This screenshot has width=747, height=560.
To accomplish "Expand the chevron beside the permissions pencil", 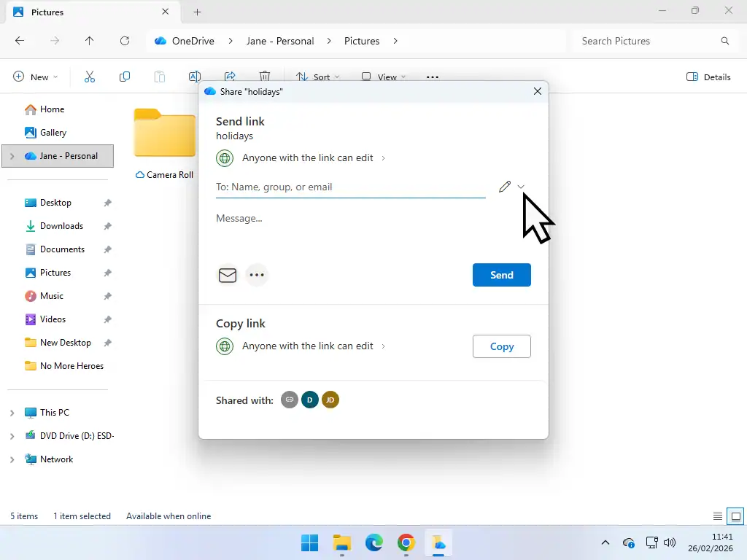I will click(521, 187).
